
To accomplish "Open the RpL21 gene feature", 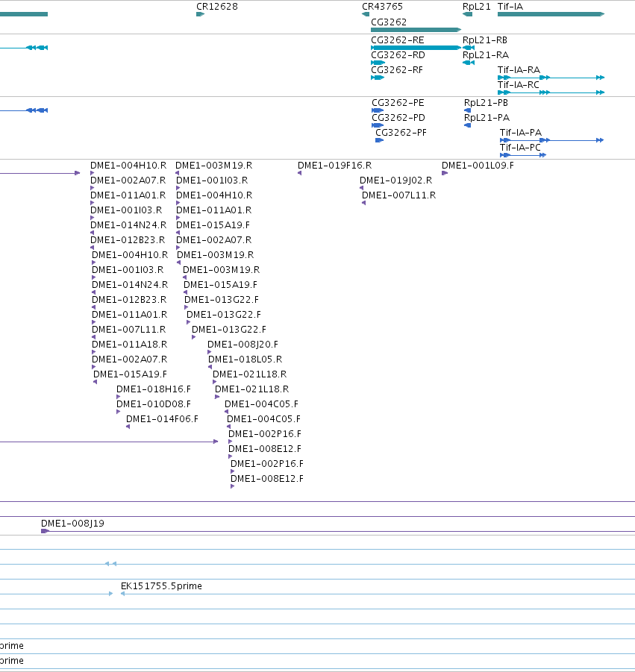I will [x=467, y=14].
